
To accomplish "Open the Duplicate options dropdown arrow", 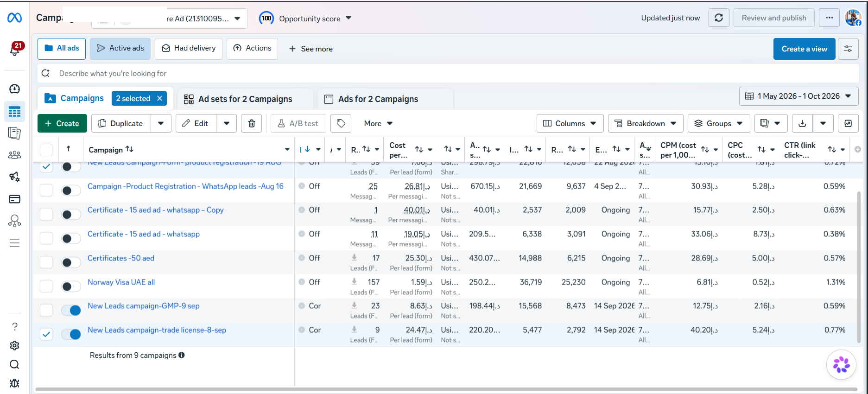I will click(161, 123).
